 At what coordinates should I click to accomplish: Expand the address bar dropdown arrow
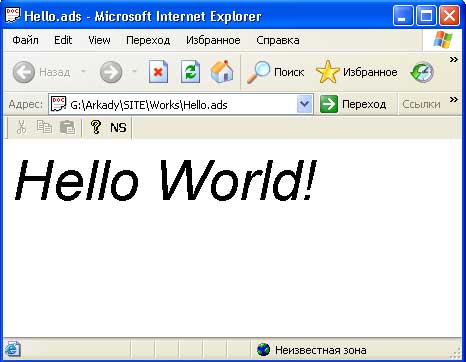point(304,105)
